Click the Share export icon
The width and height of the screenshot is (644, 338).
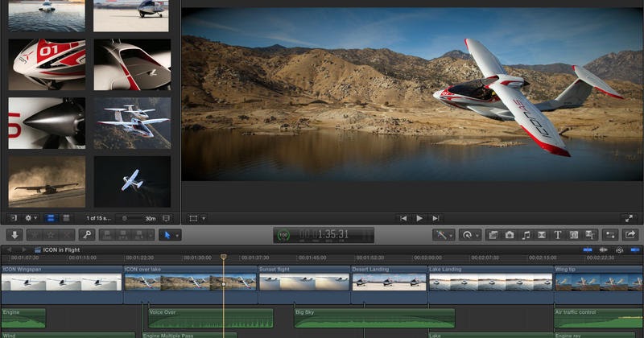tap(630, 235)
